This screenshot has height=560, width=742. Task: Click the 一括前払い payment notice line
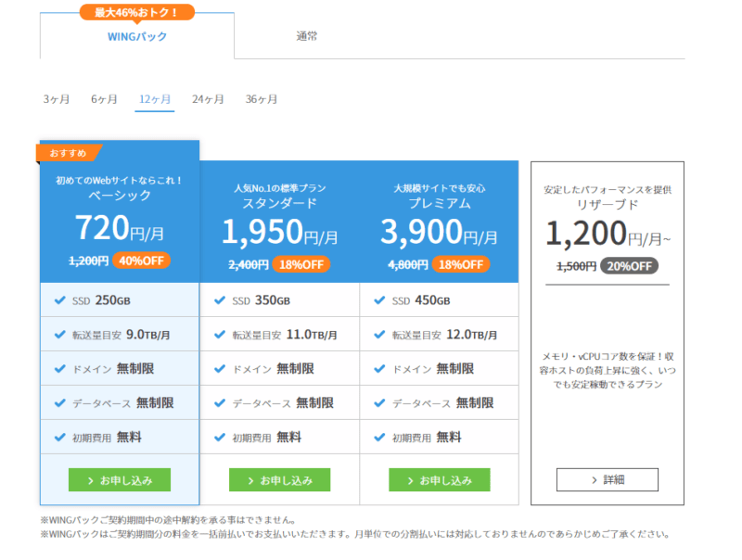click(x=356, y=534)
